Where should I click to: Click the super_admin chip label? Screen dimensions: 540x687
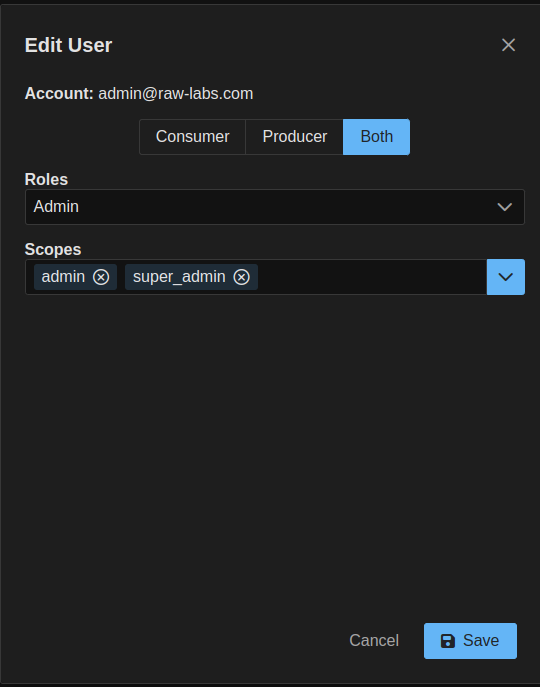179,277
